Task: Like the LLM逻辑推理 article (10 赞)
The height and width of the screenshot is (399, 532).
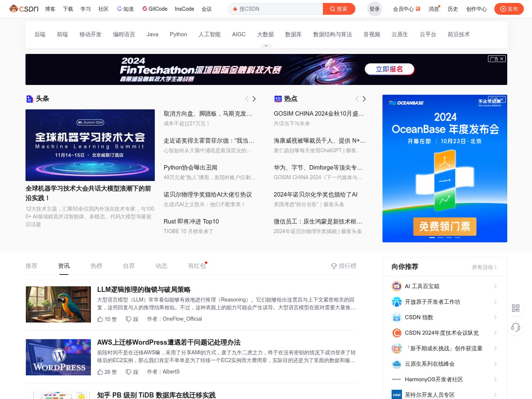Action: coord(107,319)
